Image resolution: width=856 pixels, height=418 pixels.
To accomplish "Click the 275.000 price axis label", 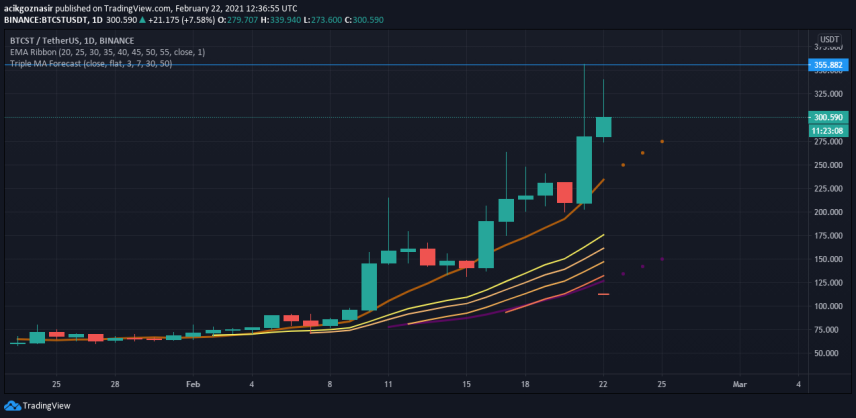I will point(828,142).
